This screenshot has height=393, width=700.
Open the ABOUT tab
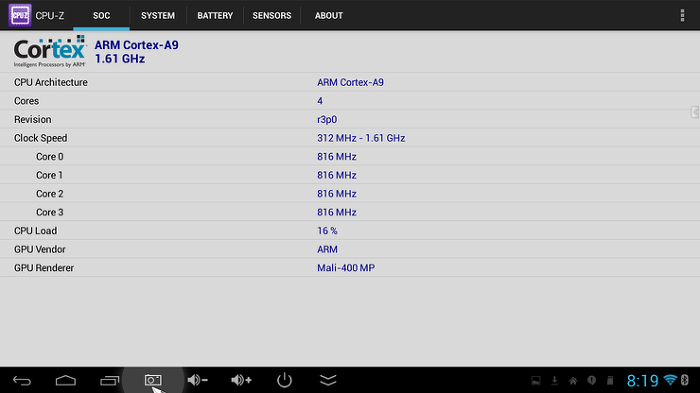click(329, 16)
